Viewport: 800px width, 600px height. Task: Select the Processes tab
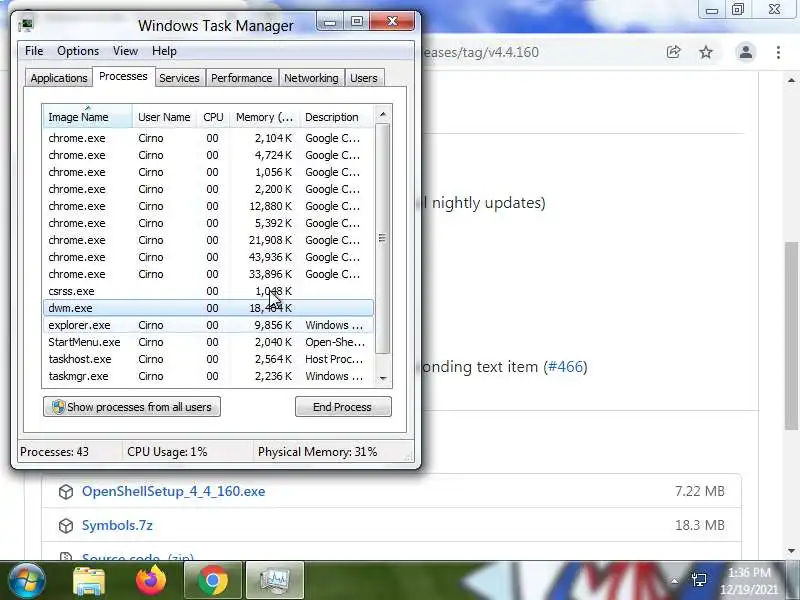tap(123, 77)
